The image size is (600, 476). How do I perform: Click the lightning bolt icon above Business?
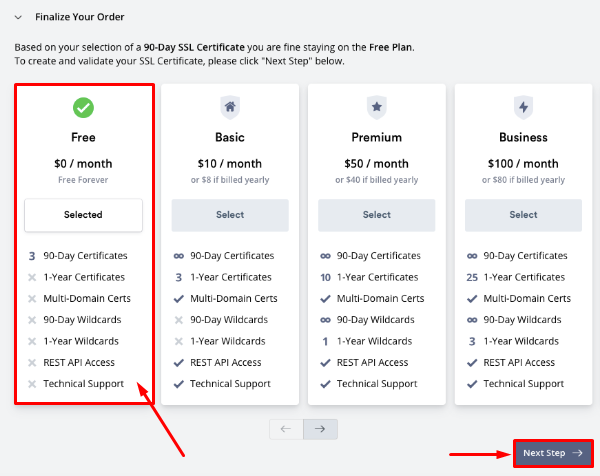pyautogui.click(x=523, y=107)
